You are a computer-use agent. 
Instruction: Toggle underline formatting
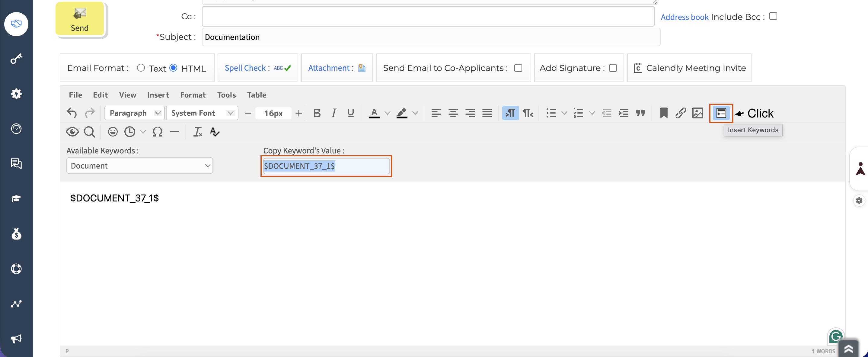tap(350, 113)
